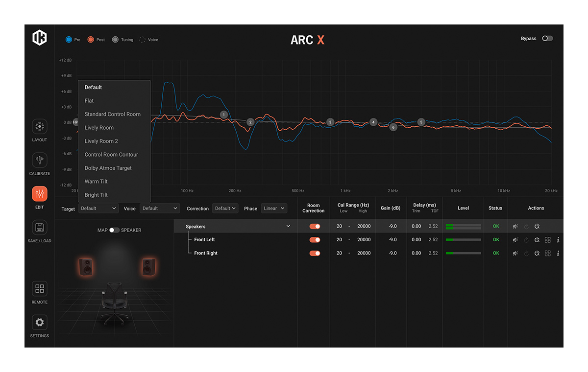This screenshot has height=372, width=588.
Task: Click Front Right gain value field
Action: pos(392,254)
